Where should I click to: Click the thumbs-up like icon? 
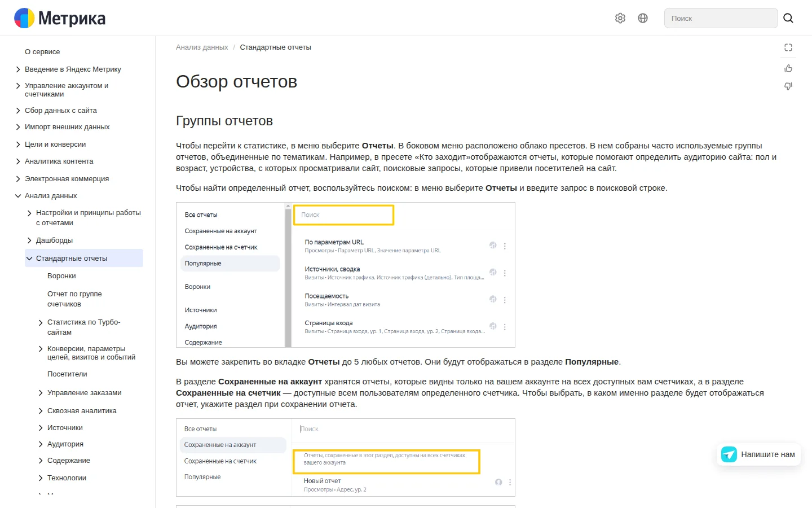click(x=788, y=68)
